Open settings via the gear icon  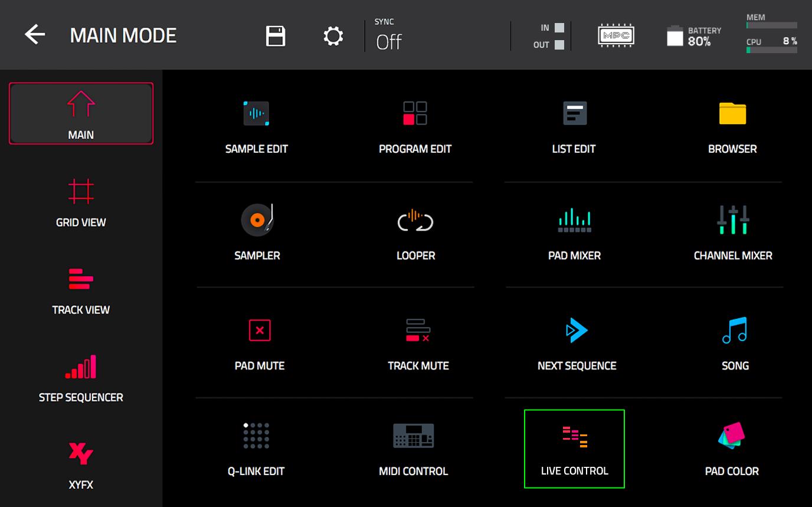tap(333, 36)
